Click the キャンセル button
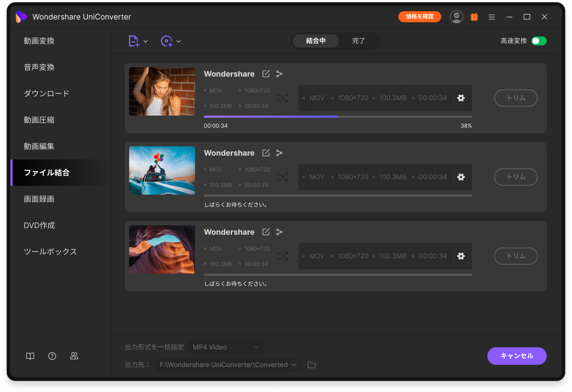Image resolution: width=572 pixels, height=392 pixels. (517, 356)
